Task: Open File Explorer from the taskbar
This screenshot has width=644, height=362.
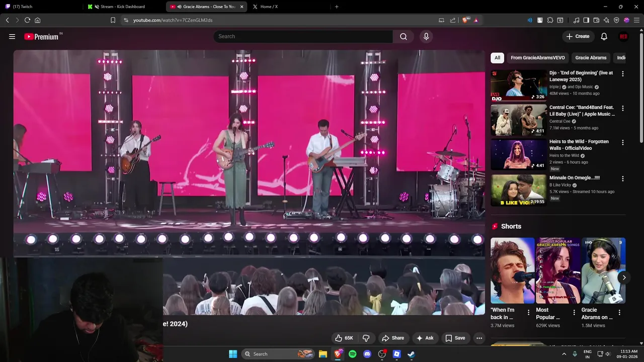Action: (323, 354)
